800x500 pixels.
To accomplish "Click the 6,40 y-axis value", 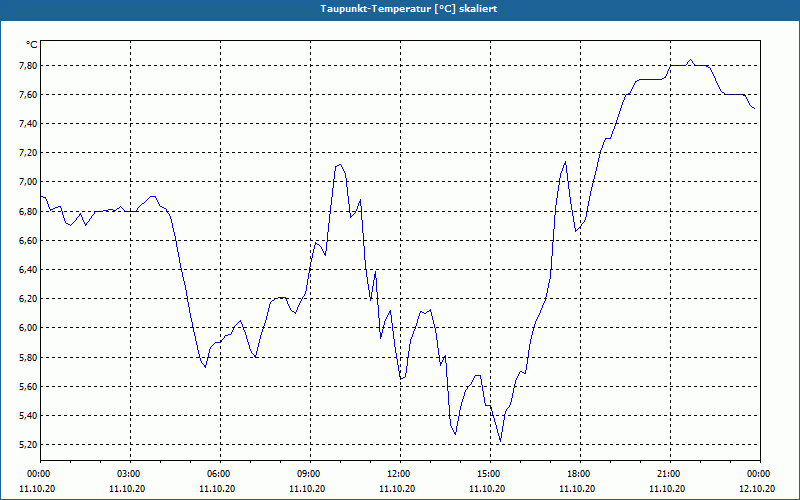I will pyautogui.click(x=29, y=269).
